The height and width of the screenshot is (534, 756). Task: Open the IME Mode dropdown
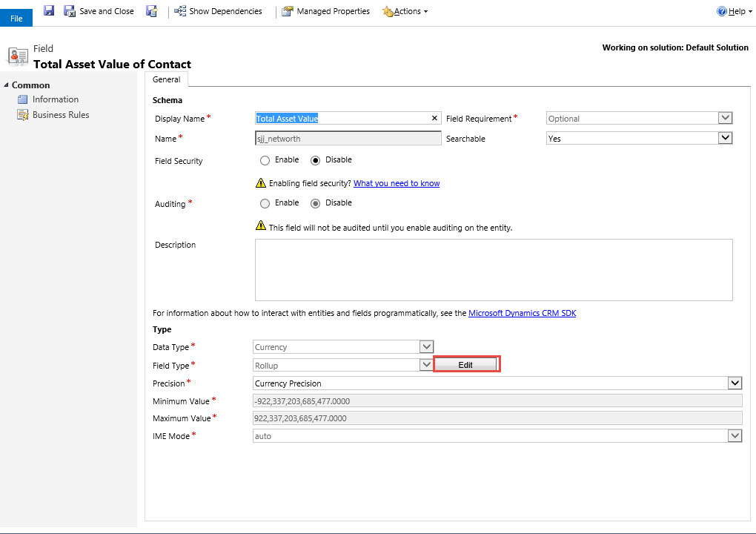pos(735,436)
